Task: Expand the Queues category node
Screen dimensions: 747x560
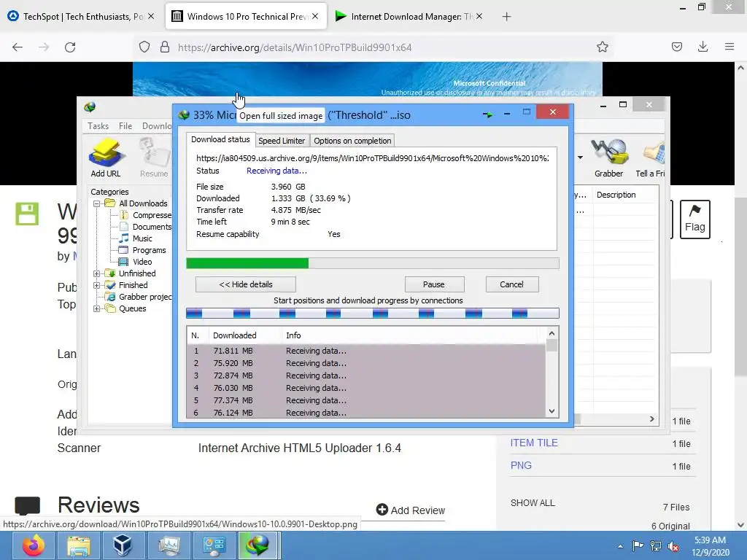Action: click(97, 308)
